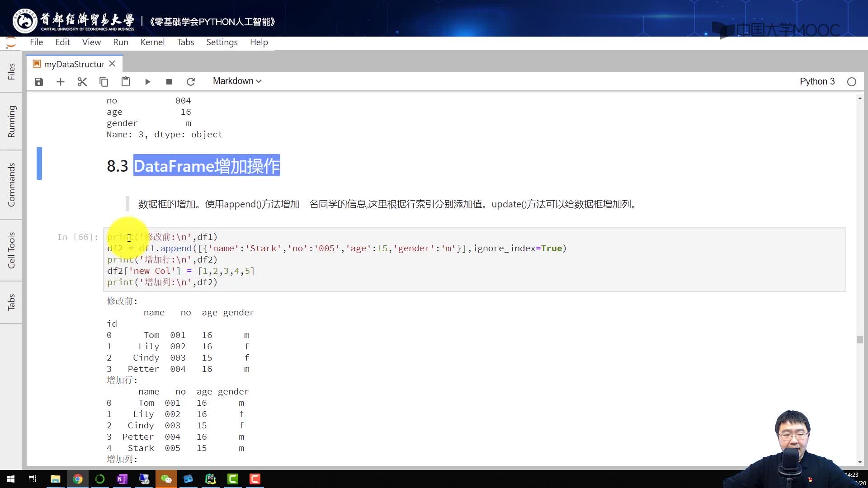The height and width of the screenshot is (488, 868).
Task: Click the kernel status circle indicator
Action: coord(852,82)
